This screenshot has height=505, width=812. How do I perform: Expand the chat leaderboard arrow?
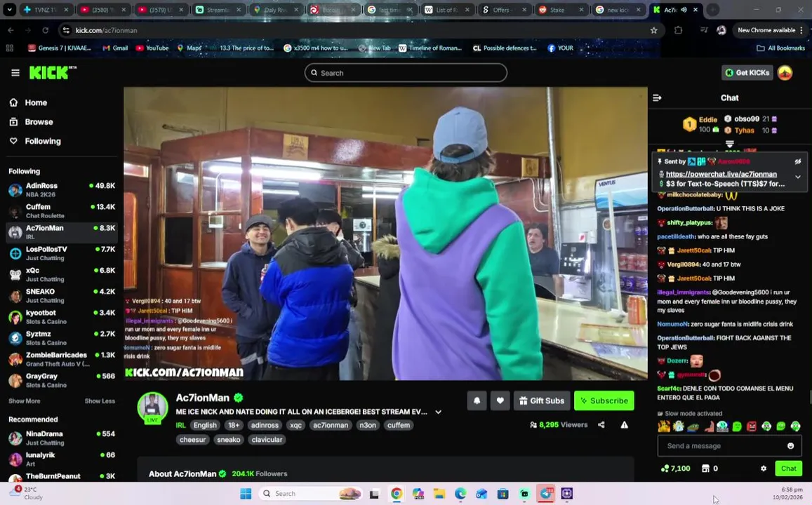click(730, 144)
